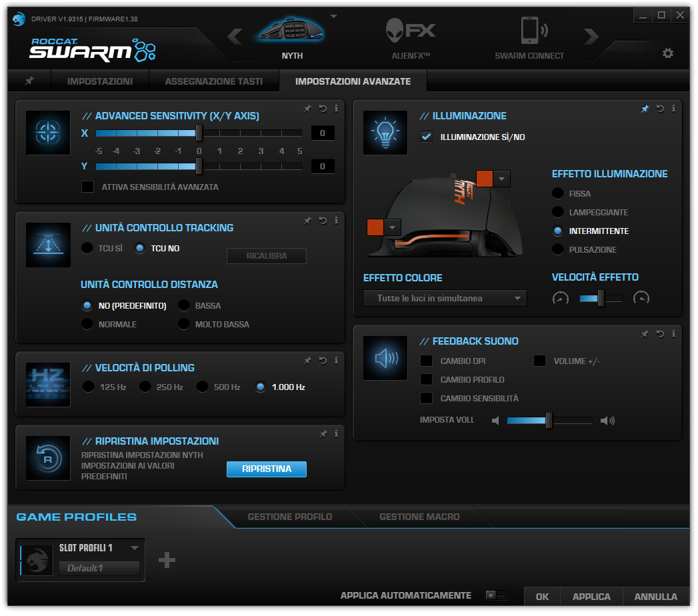Add a new profile slot with plus

[167, 561]
